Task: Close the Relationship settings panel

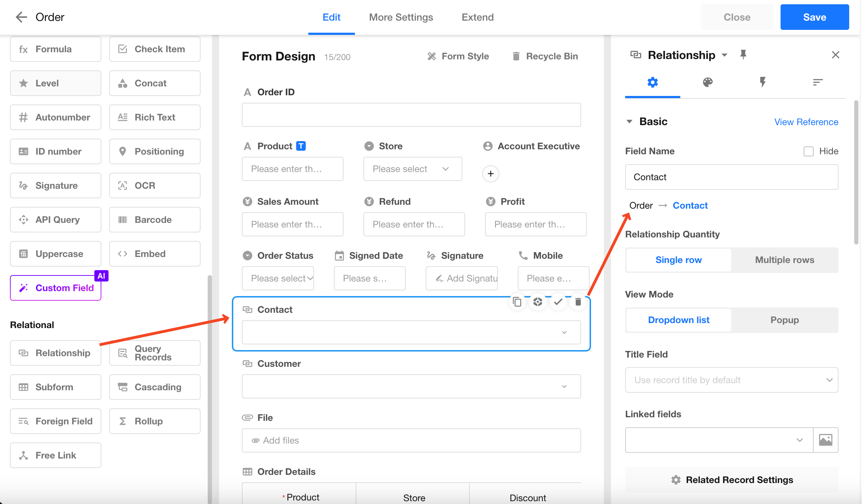Action: click(x=835, y=55)
